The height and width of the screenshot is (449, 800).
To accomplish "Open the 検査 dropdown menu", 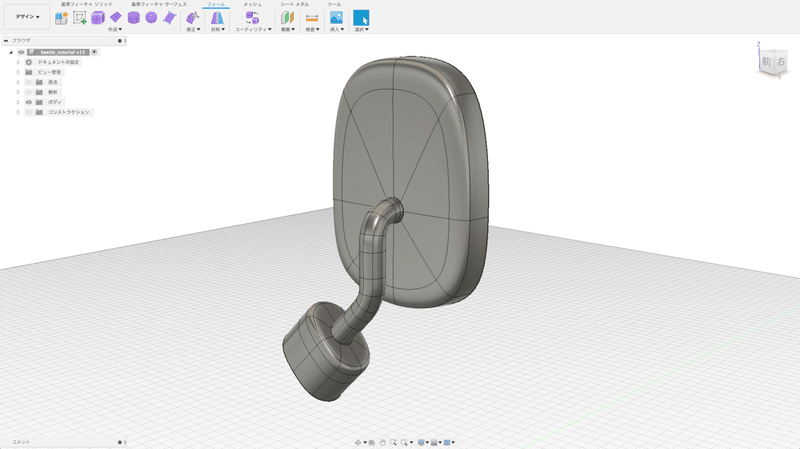I will [x=312, y=30].
